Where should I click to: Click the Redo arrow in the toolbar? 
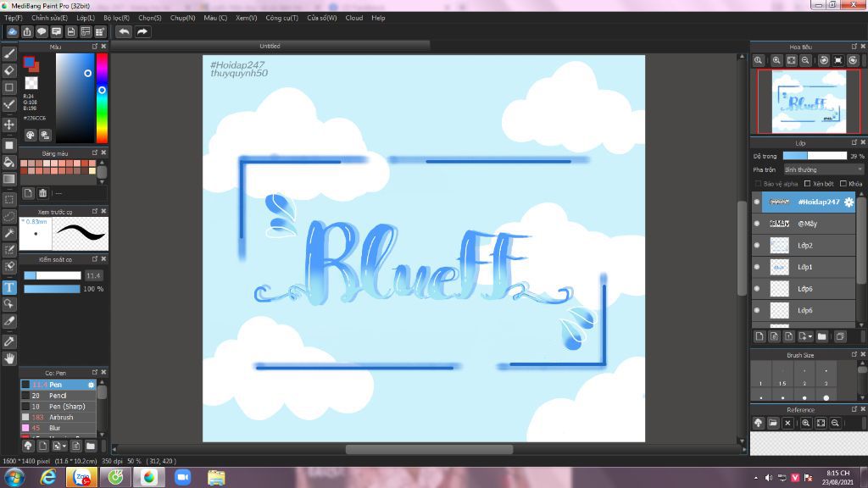pyautogui.click(x=142, y=31)
